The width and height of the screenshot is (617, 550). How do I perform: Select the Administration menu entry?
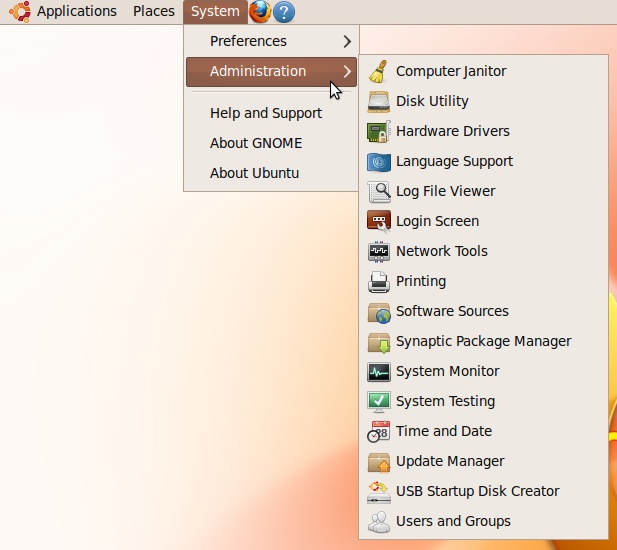point(271,72)
